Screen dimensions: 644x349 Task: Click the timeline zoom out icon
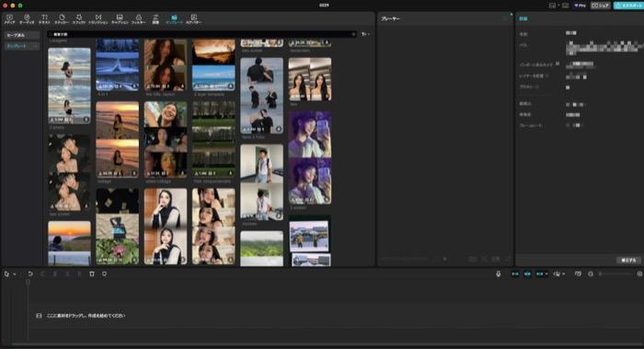point(591,273)
